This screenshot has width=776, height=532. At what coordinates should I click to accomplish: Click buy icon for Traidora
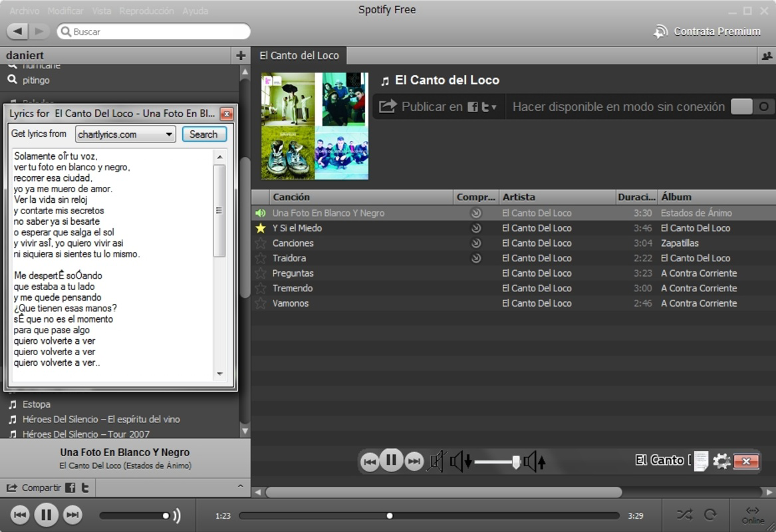pos(475,258)
